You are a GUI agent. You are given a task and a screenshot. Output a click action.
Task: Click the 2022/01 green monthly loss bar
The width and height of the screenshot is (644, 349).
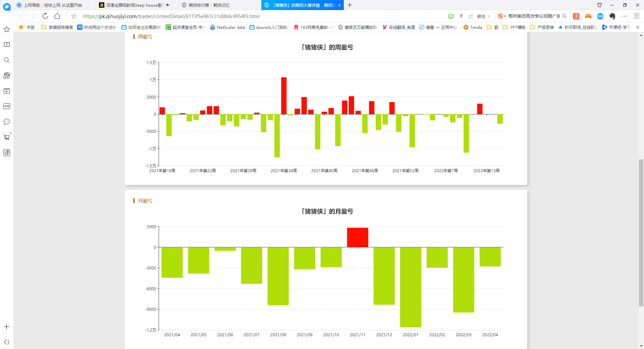coord(411,287)
